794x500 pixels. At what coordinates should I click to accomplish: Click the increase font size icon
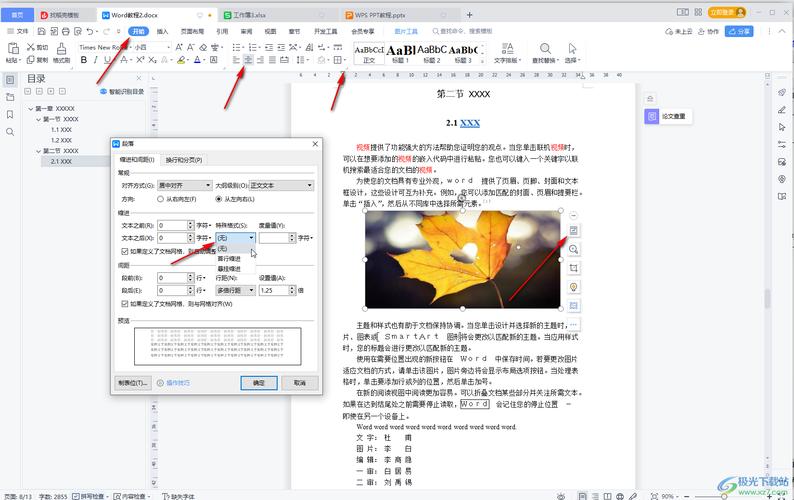[178, 47]
